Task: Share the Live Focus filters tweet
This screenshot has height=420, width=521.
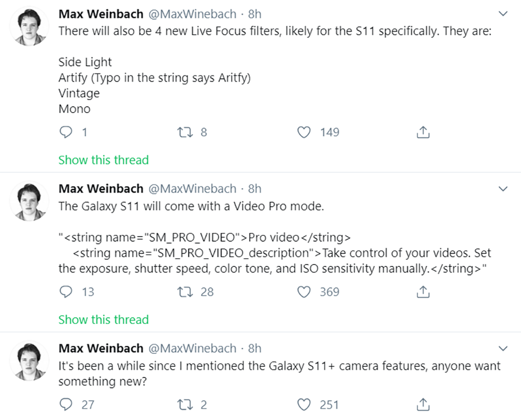Action: (423, 132)
